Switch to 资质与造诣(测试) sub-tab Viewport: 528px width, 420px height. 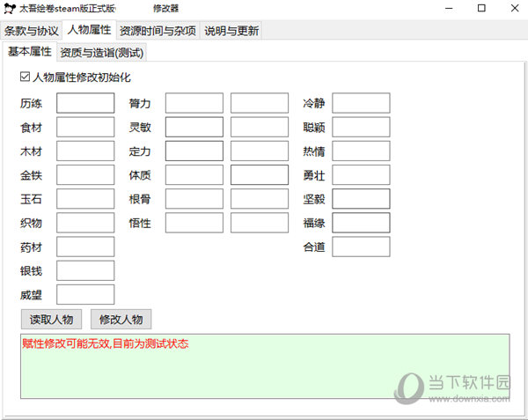click(x=102, y=53)
